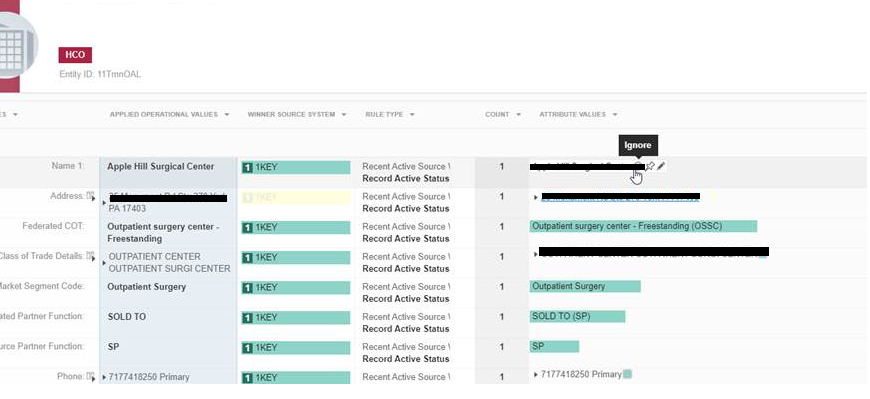Image resolution: width=870 pixels, height=399 pixels.
Task: Click the Outpatient Surgery operational value
Action: (146, 287)
